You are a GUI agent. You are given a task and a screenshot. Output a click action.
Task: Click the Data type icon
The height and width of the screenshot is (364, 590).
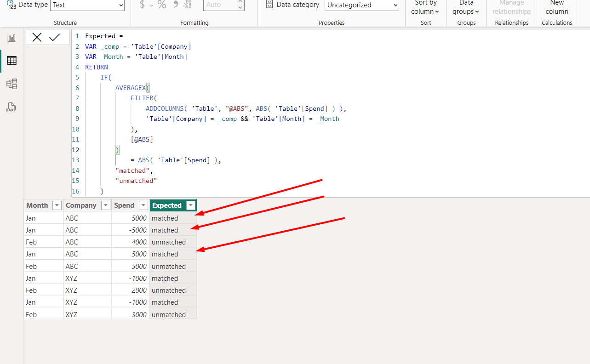11,5
